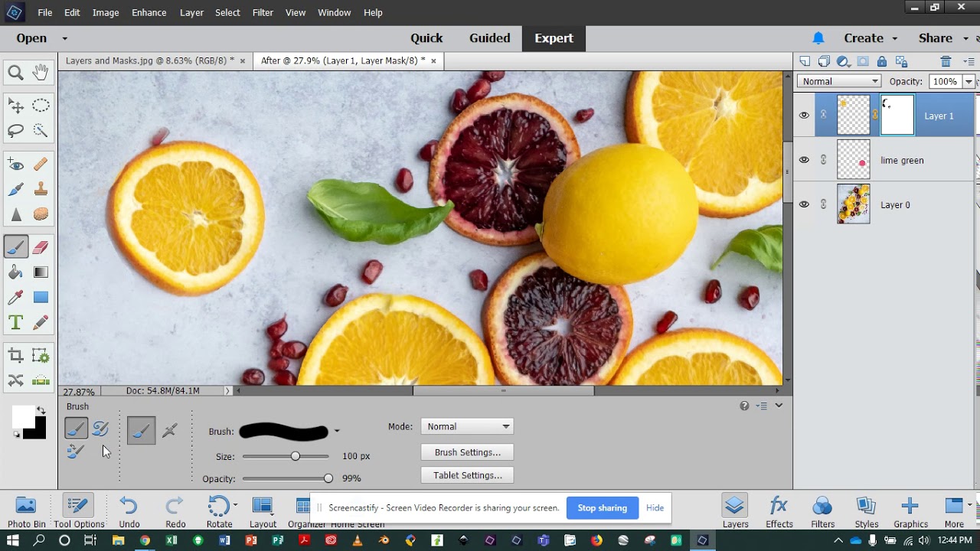Toggle link icon on Layer 1

[x=824, y=116]
